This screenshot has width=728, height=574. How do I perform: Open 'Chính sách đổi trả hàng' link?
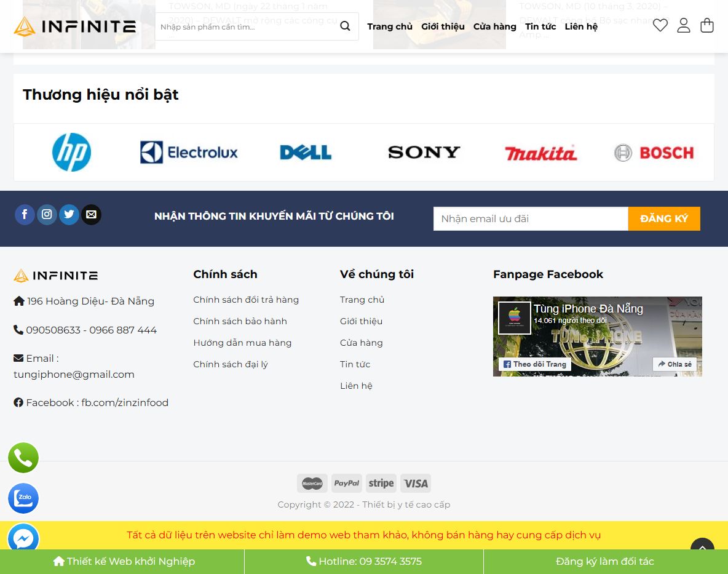click(246, 300)
